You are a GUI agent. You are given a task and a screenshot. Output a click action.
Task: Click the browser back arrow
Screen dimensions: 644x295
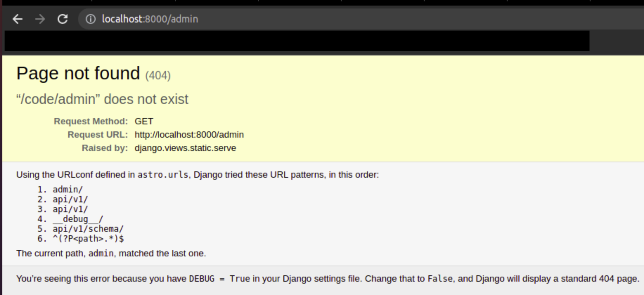point(18,19)
